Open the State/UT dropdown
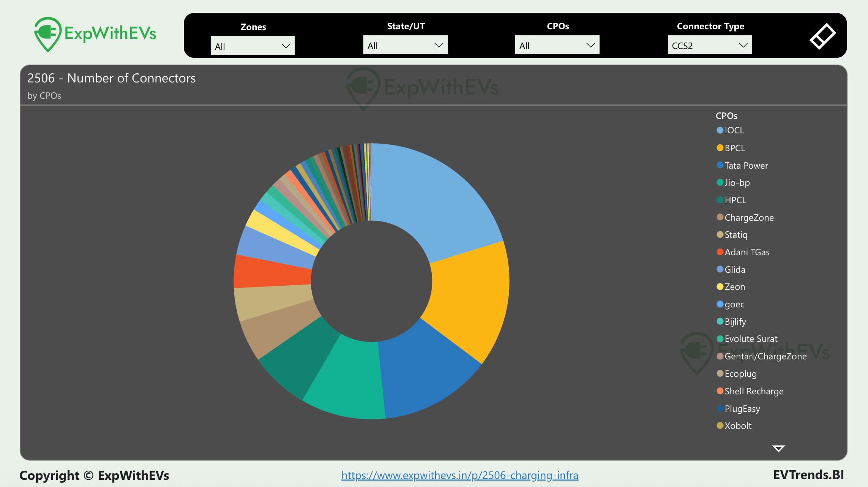868x487 pixels. coord(405,45)
